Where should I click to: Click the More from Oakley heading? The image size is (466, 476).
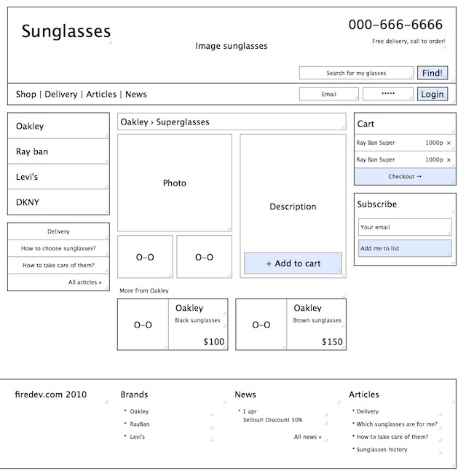144,290
